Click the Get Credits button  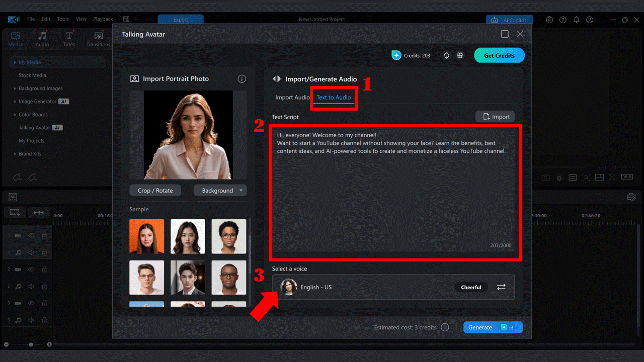tap(499, 55)
